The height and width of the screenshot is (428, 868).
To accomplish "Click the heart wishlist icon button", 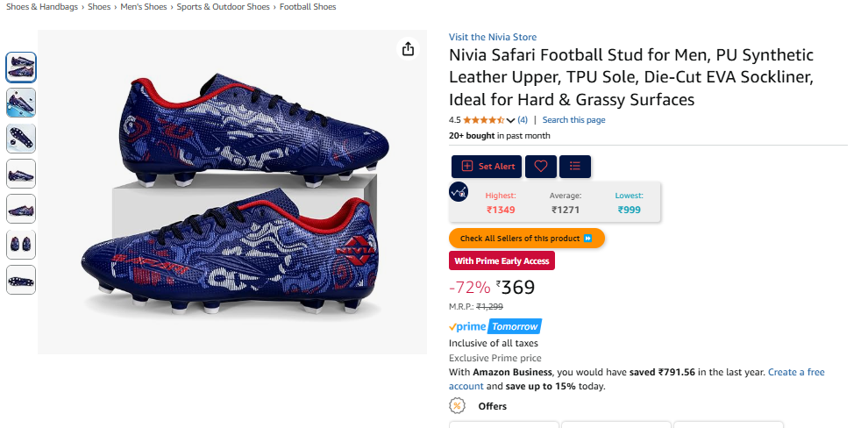I will click(541, 167).
